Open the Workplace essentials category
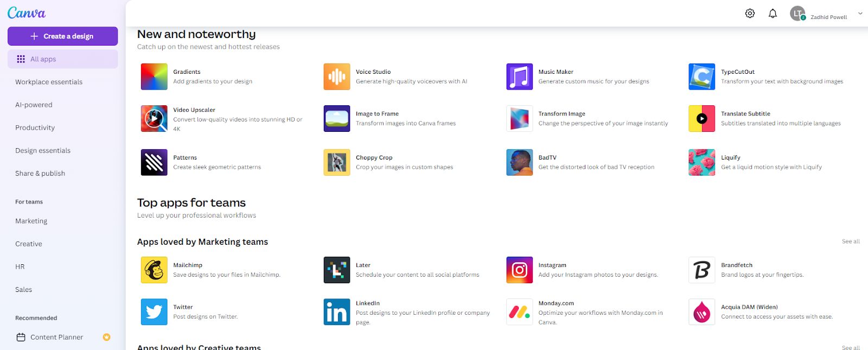The width and height of the screenshot is (868, 350). [x=49, y=82]
